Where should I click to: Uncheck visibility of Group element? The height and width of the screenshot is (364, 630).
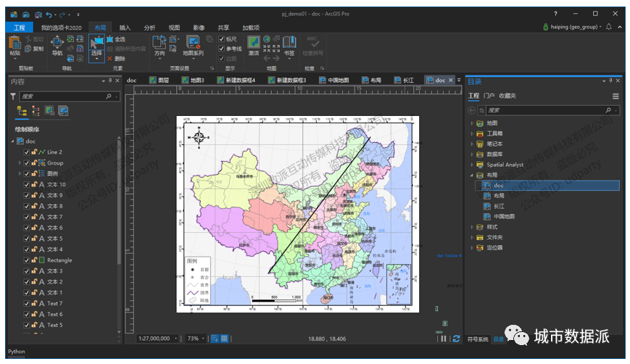27,163
